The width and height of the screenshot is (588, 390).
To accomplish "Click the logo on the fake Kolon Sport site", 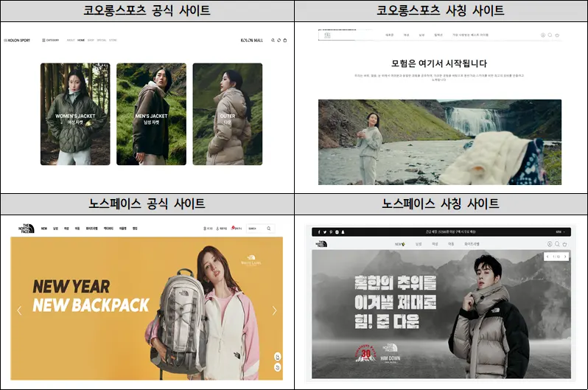I will (327, 35).
